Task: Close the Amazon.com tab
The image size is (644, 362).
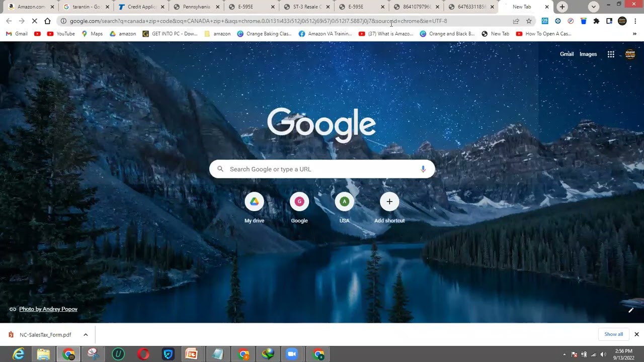Action: [52, 7]
